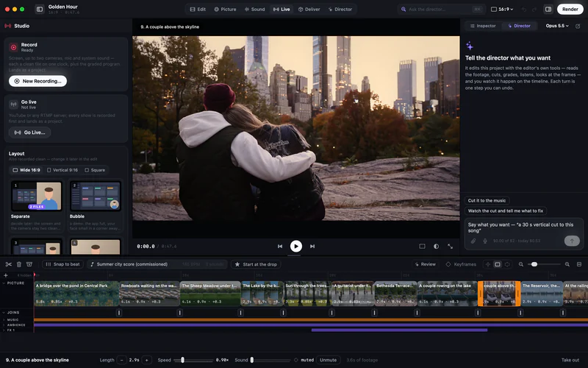588x368 pixels.
Task: Adjust the clip Sound volume slider
Action: pyautogui.click(x=271, y=360)
